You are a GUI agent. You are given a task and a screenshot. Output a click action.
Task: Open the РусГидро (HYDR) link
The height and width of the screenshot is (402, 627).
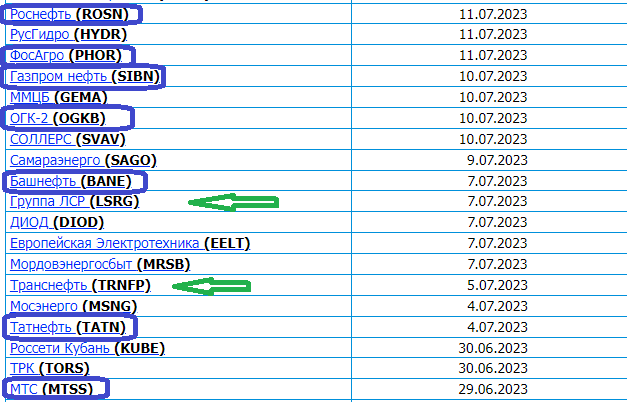click(68, 35)
